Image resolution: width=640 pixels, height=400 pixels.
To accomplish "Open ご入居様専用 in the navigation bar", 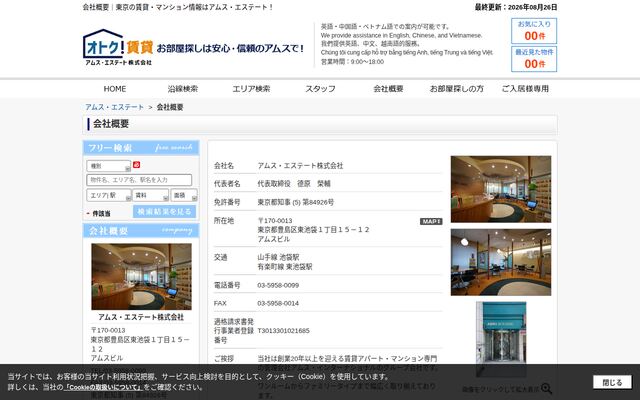I will click(x=525, y=89).
